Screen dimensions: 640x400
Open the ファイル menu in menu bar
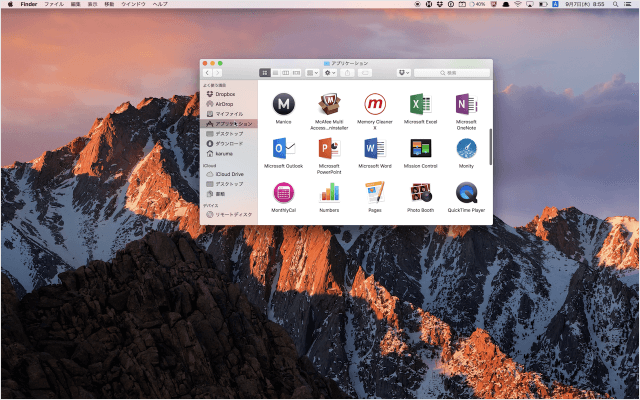(53, 4)
